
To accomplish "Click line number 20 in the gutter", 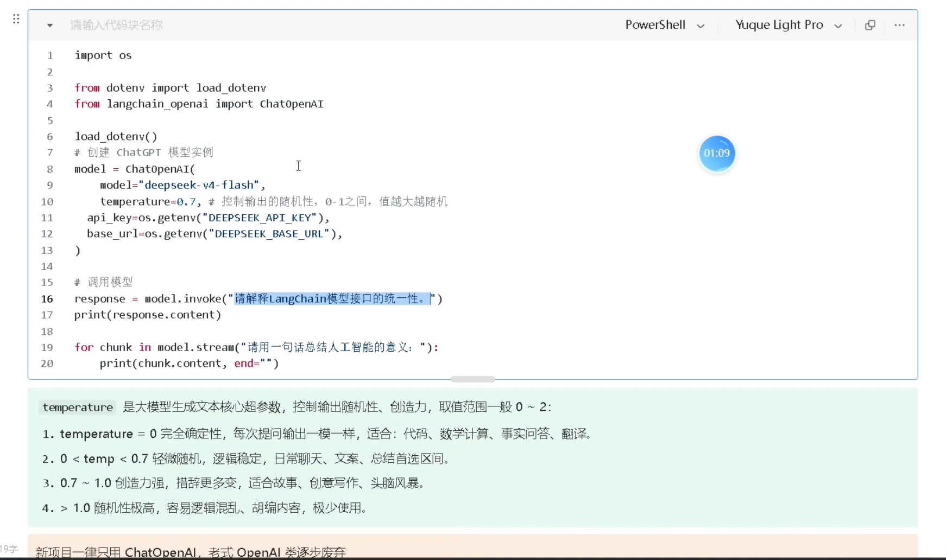I will (47, 364).
